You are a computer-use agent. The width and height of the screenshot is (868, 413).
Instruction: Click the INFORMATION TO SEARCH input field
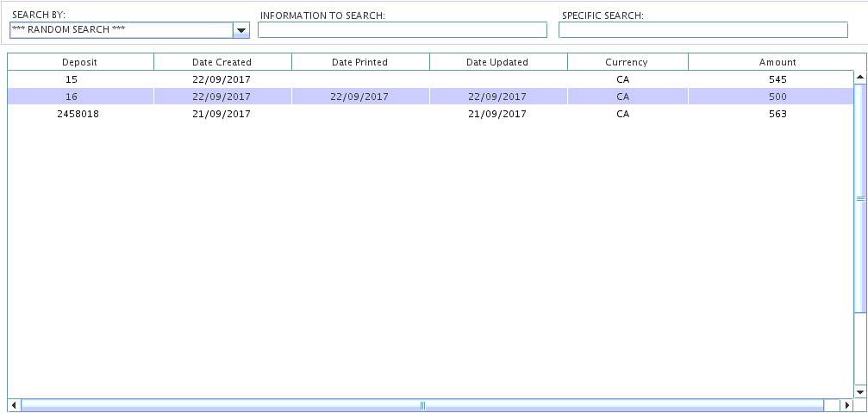point(402,30)
